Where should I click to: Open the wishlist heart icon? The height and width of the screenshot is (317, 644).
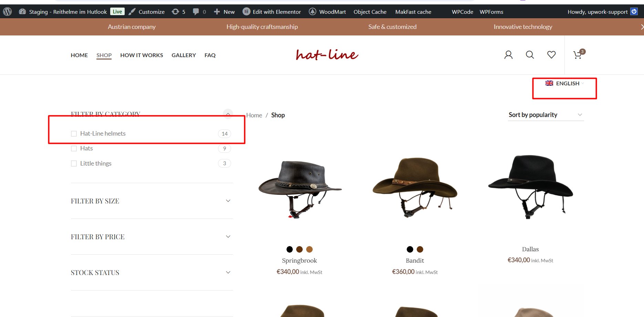pos(551,55)
